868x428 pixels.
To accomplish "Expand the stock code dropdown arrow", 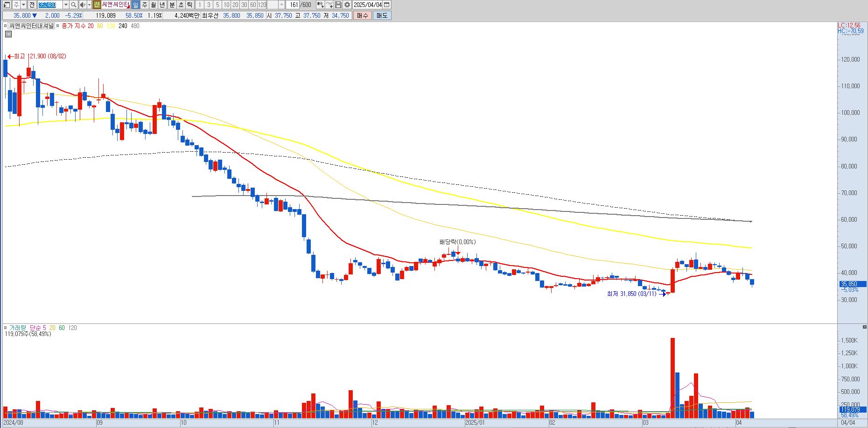I will click(x=66, y=5).
